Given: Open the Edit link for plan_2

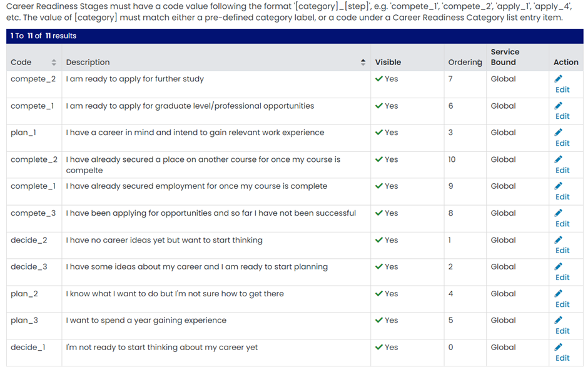Looking at the screenshot, I should [562, 304].
